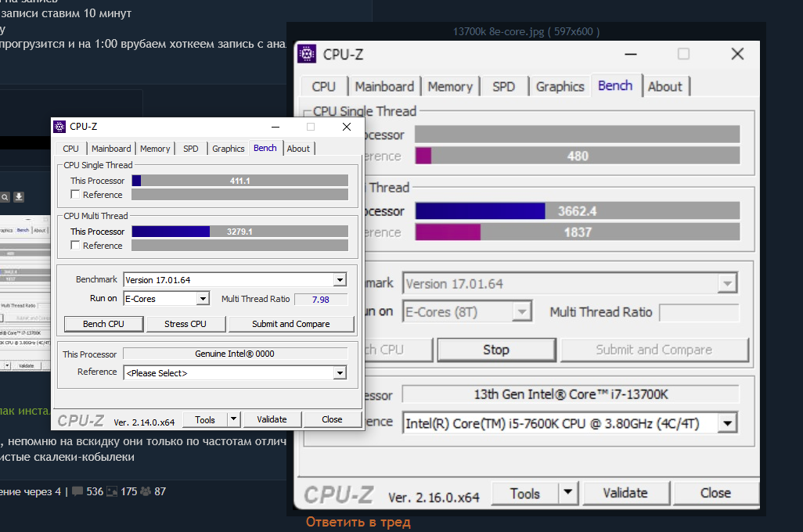Click the comment count icon beside 536
This screenshot has height=532, width=803.
click(77, 491)
